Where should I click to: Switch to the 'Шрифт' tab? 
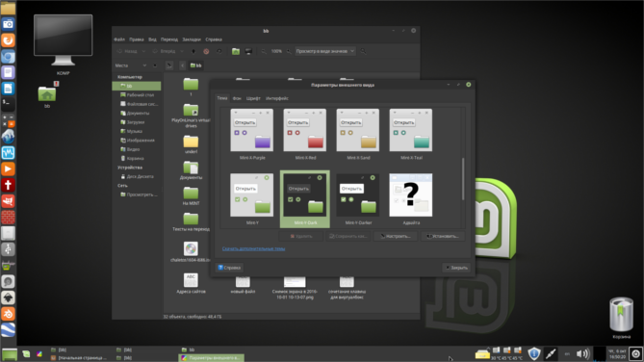tap(253, 98)
